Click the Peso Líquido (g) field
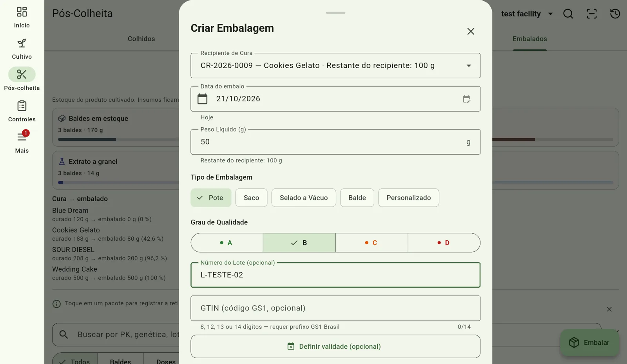The width and height of the screenshot is (627, 364). (x=335, y=142)
